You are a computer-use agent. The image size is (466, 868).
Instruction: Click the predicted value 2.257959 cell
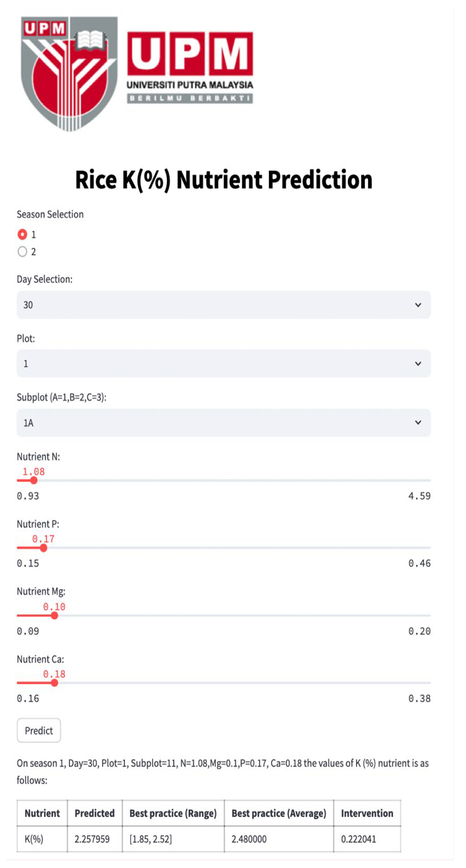92,839
